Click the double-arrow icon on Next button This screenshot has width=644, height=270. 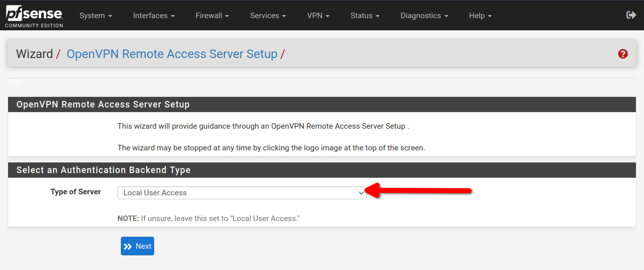128,246
